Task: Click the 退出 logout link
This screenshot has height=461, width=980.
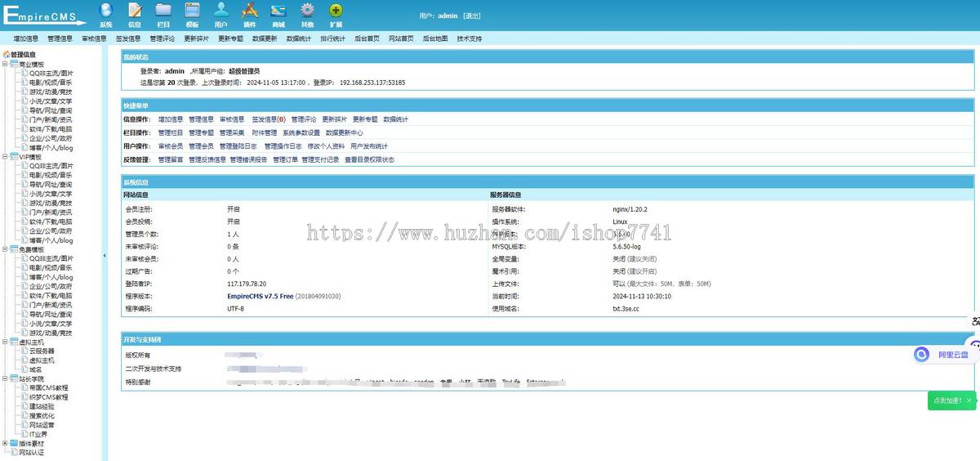Action: click(x=472, y=16)
